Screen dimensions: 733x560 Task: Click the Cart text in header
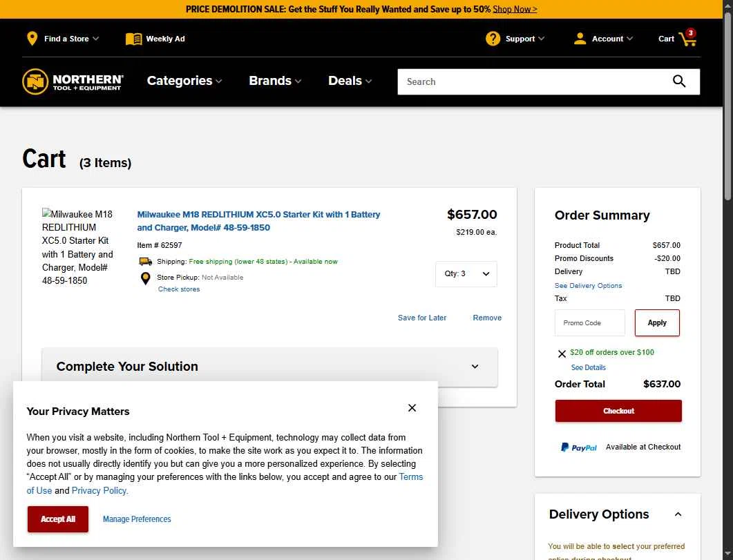(666, 39)
